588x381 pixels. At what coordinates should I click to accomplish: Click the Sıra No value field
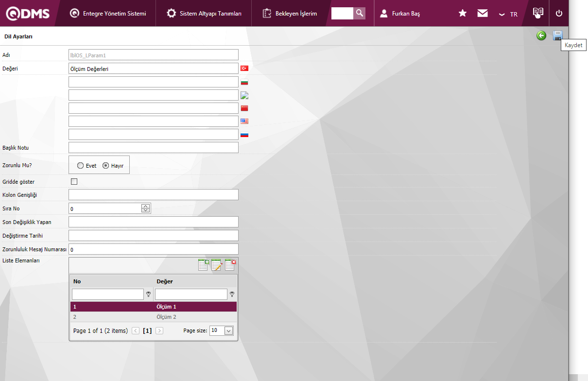click(x=105, y=208)
